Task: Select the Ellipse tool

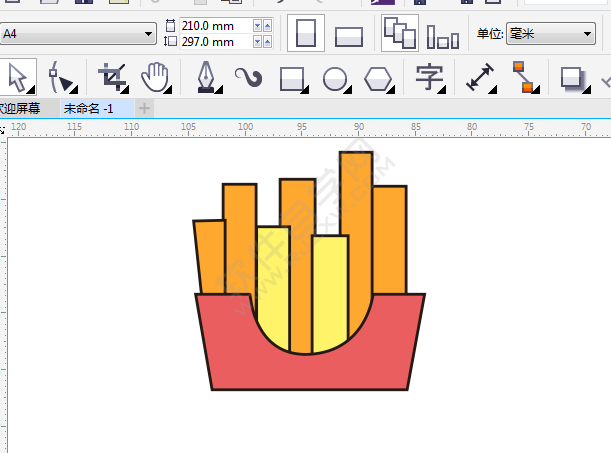Action: 335,77
